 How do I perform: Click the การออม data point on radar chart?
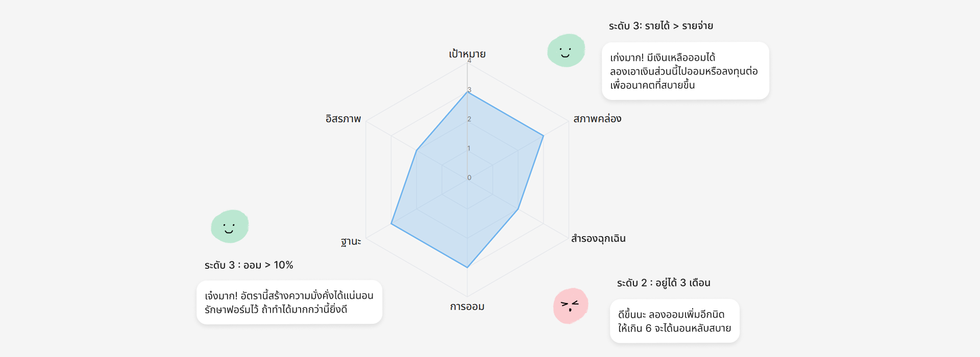(x=467, y=267)
